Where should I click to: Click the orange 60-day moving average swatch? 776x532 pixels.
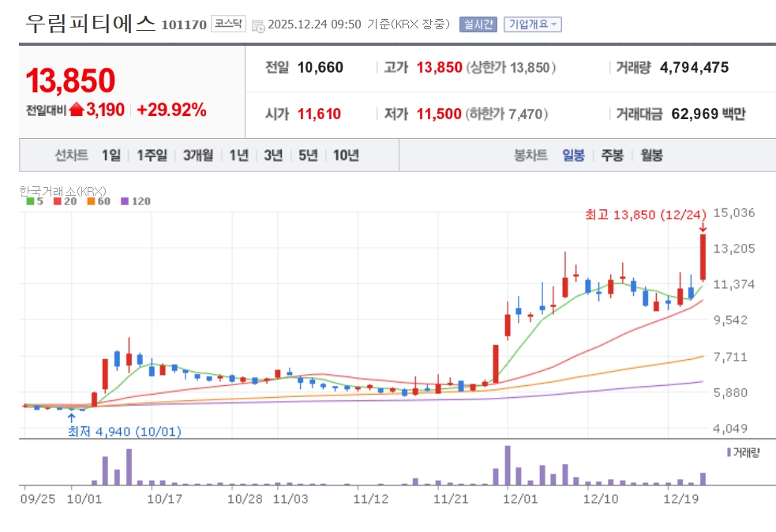point(91,201)
